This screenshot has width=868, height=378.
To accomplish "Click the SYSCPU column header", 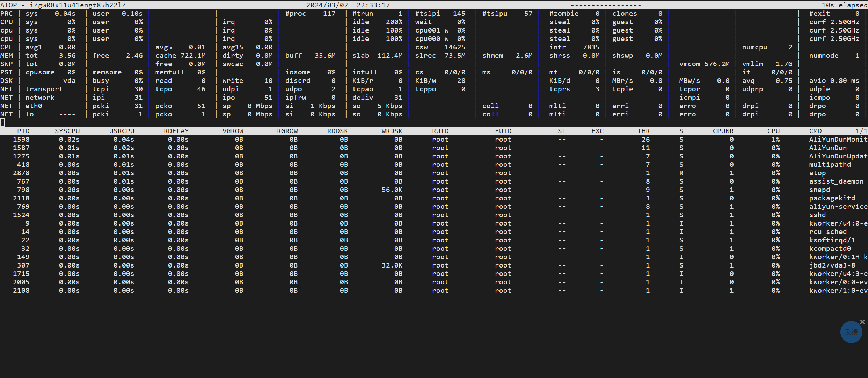I will (x=67, y=131).
